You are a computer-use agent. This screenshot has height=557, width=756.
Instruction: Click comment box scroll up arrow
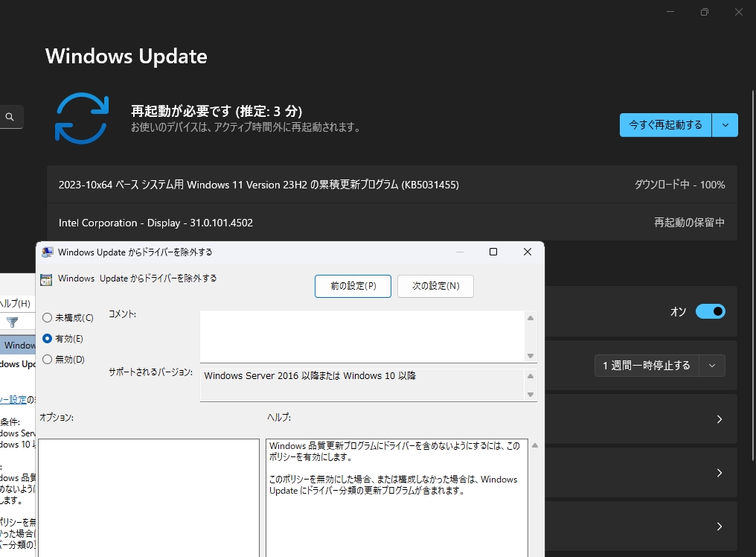[531, 318]
